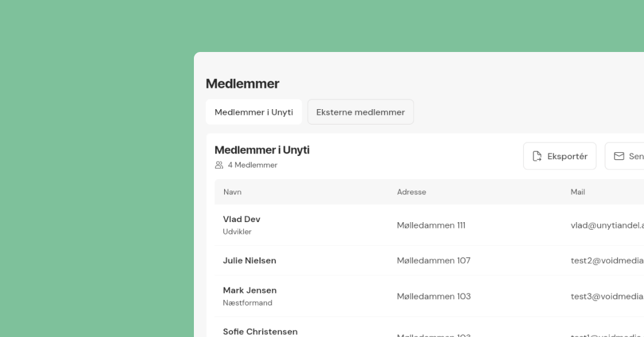Viewport: 644px width, 337px height.
Task: Click Vlad Dev's email address
Action: tap(607, 225)
